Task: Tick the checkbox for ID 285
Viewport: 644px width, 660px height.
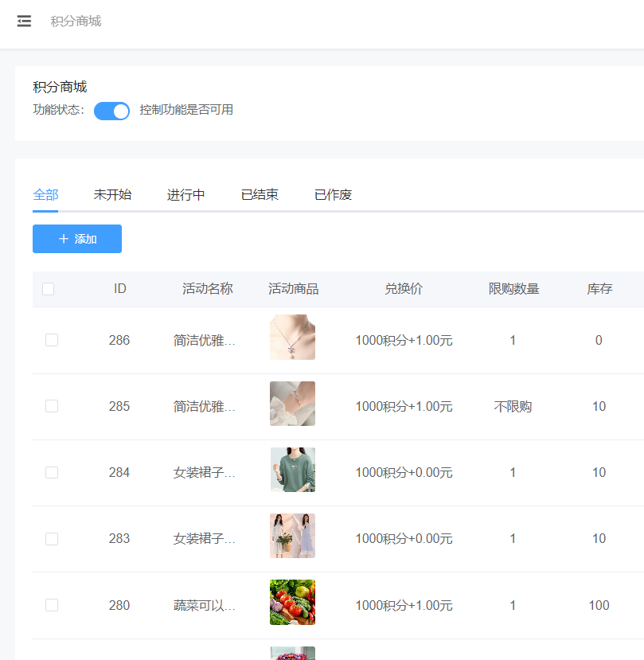Action: [x=52, y=406]
